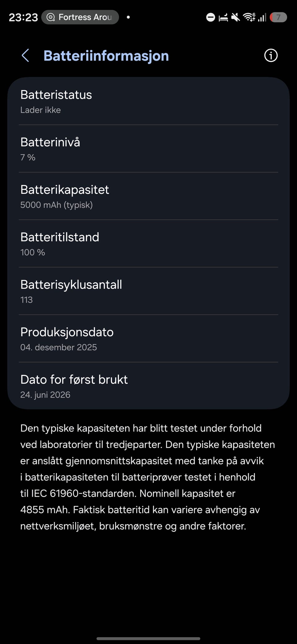Tap the Fortress Arou notification chip
This screenshot has width=297, height=644.
tap(80, 17)
